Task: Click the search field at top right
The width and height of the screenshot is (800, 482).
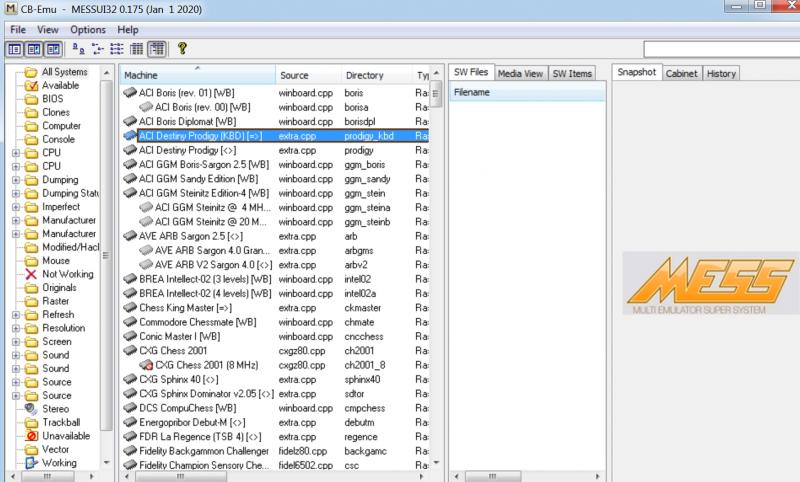Action: click(x=718, y=49)
